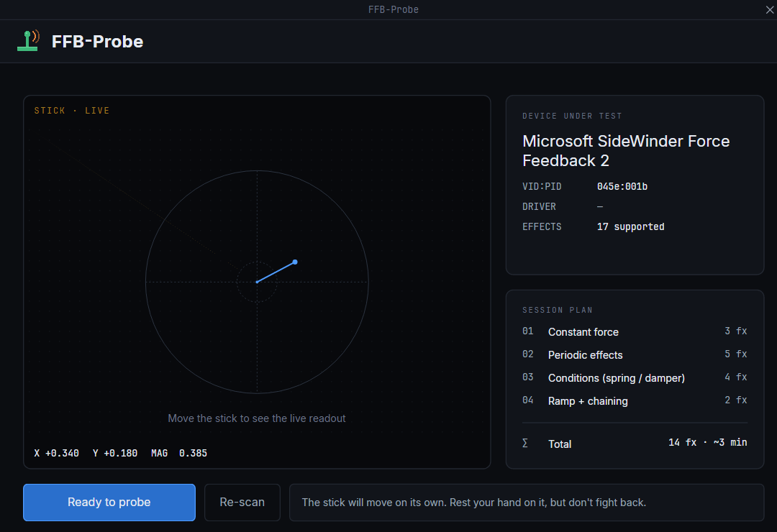Start the session with Ready to probe
Image resolution: width=777 pixels, height=532 pixels.
click(109, 503)
